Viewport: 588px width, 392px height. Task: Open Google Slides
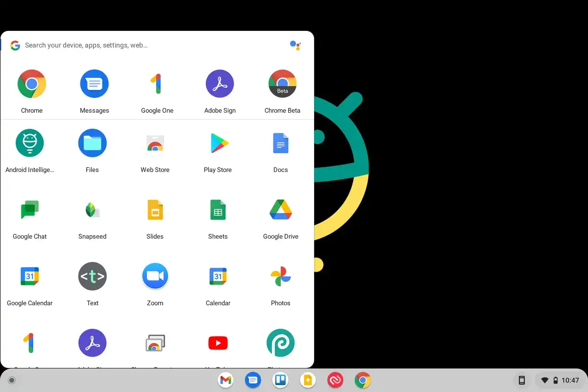[155, 210]
